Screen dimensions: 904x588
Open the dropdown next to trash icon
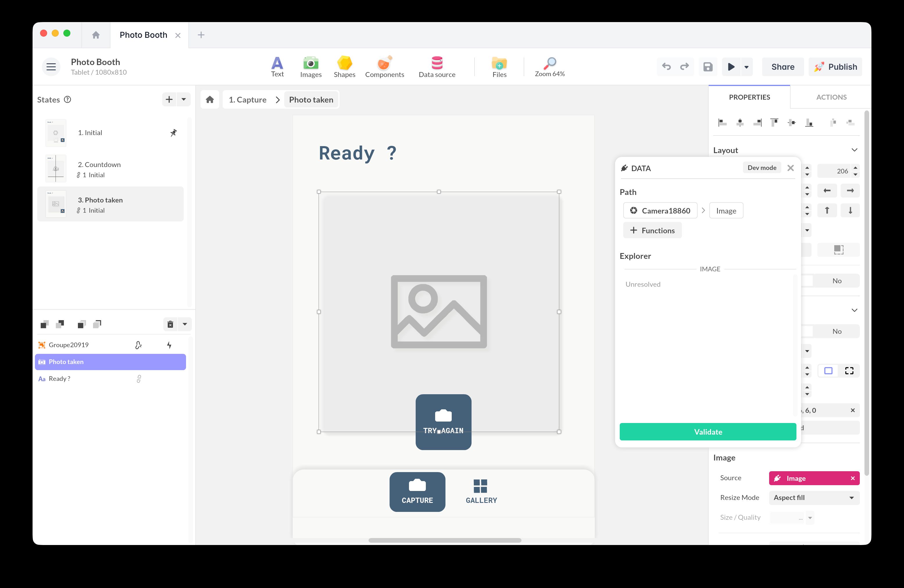[x=185, y=324]
